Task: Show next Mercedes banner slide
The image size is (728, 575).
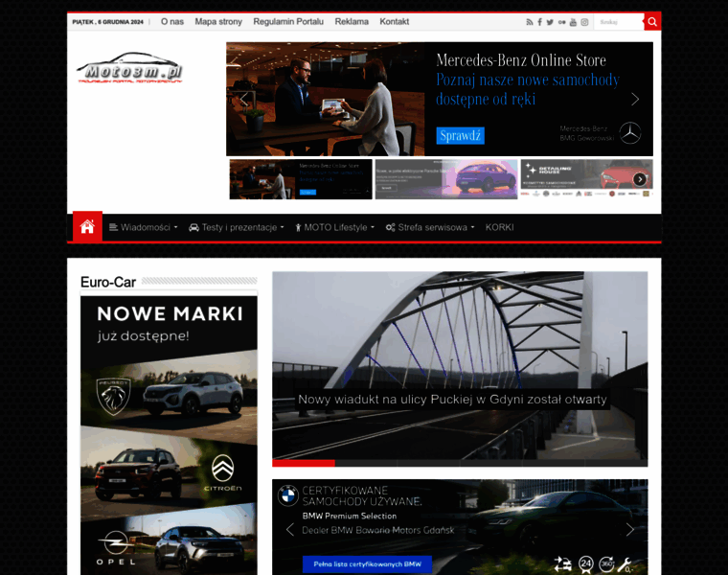Action: coord(635,99)
